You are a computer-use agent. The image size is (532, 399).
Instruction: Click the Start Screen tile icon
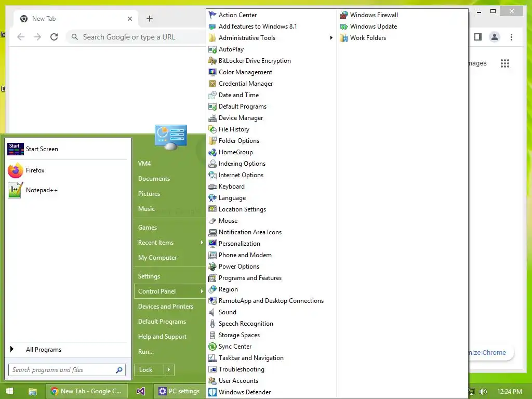coord(16,149)
